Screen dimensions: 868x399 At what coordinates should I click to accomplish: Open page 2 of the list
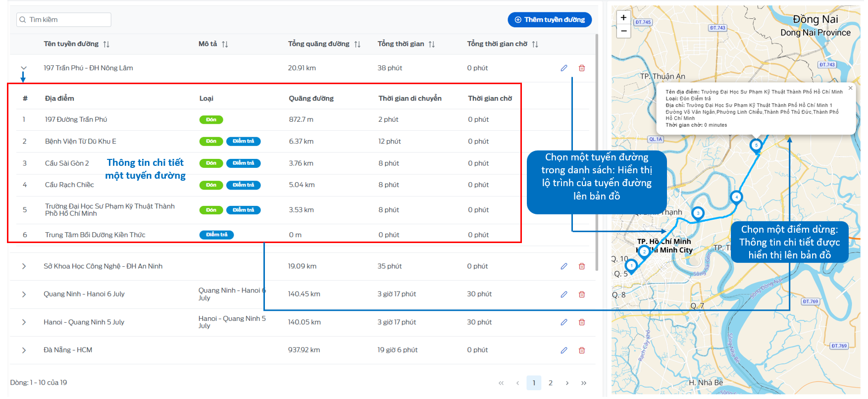[551, 383]
